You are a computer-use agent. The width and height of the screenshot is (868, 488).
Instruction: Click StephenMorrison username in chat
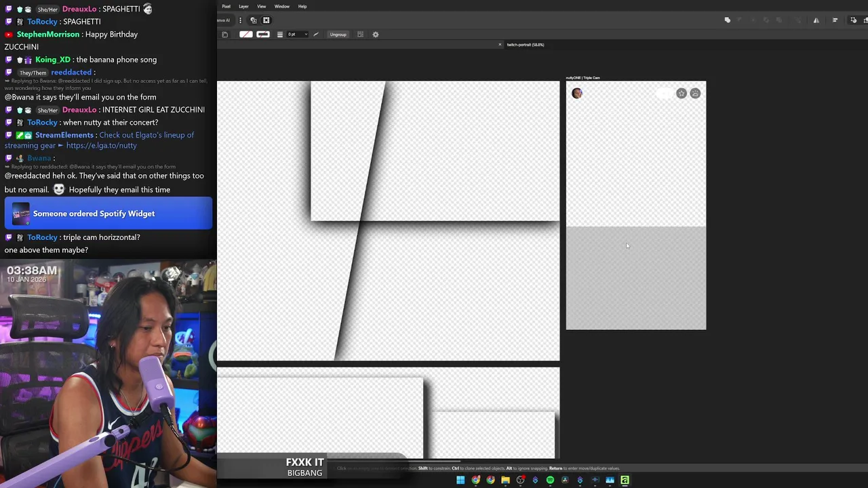click(x=48, y=35)
